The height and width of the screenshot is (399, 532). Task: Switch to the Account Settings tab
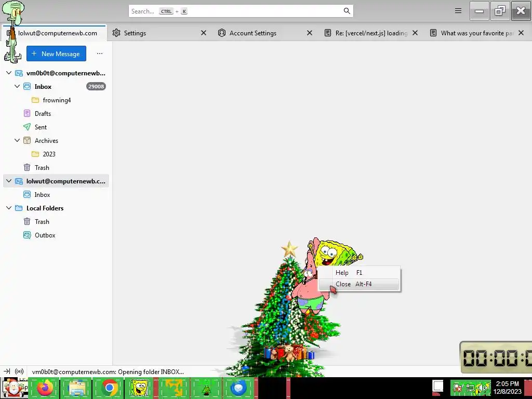[264, 33]
